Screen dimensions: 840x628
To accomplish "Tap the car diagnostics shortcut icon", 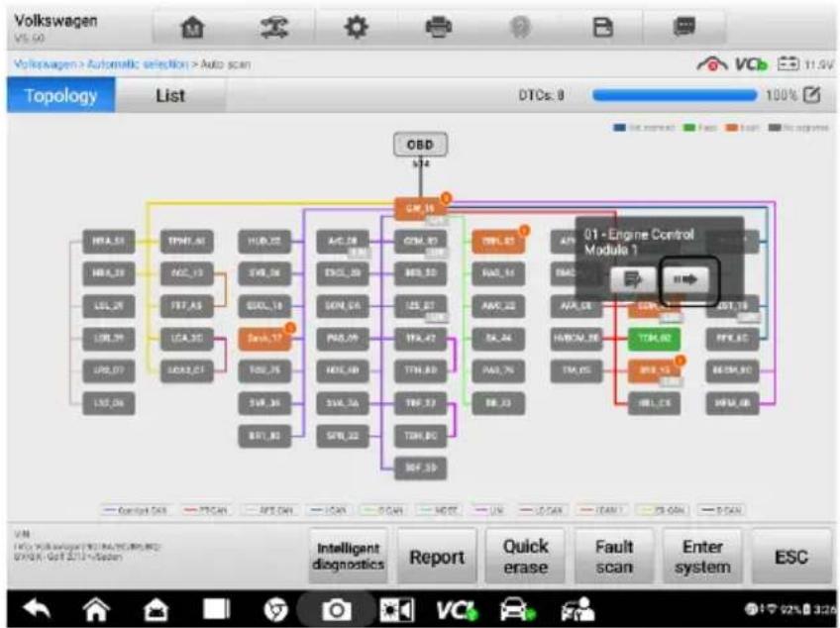I will [x=517, y=610].
